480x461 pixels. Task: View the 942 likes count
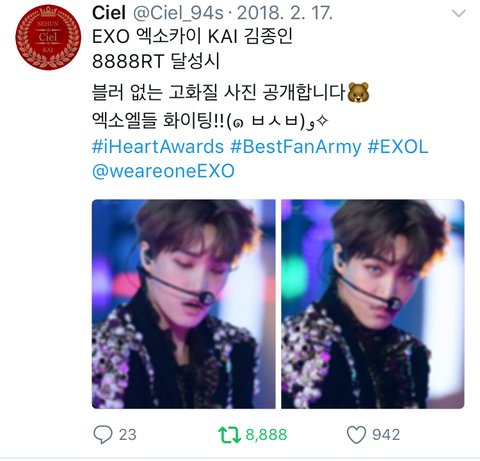386,435
